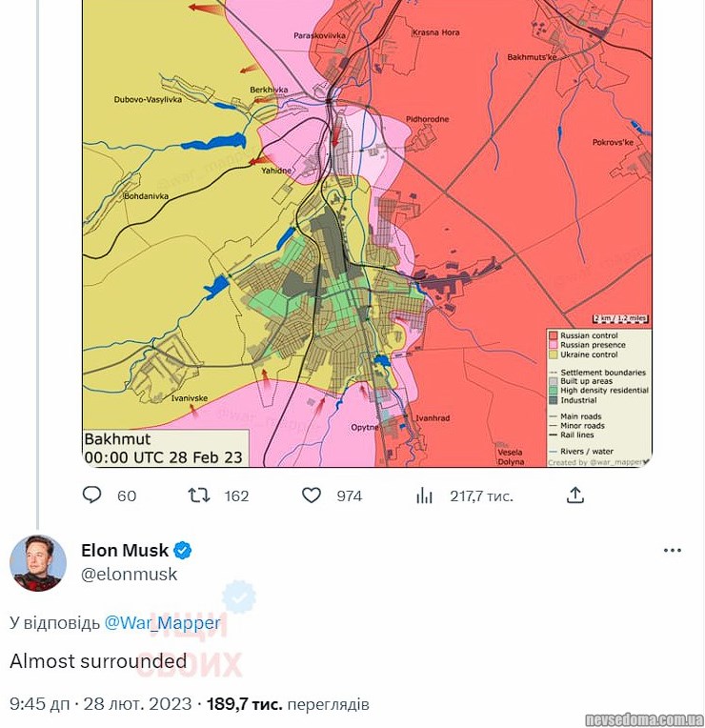This screenshot has height=728, width=705.
Task: Click the reply speech bubble icon
Action: coord(92,495)
